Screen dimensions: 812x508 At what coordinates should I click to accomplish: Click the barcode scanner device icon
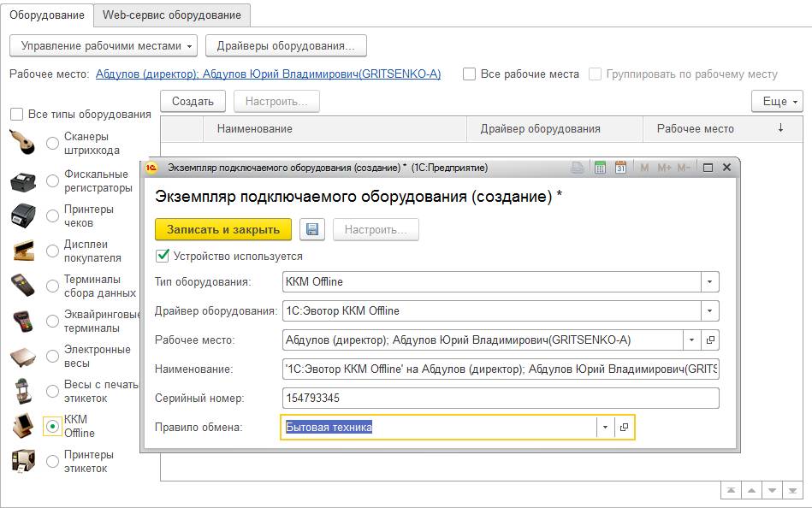(22, 142)
